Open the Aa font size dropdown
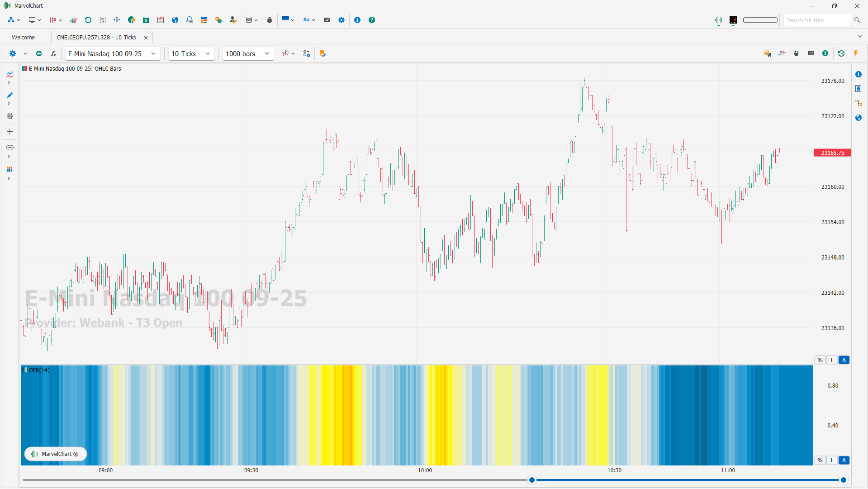The width and height of the screenshot is (868, 489). (x=309, y=20)
